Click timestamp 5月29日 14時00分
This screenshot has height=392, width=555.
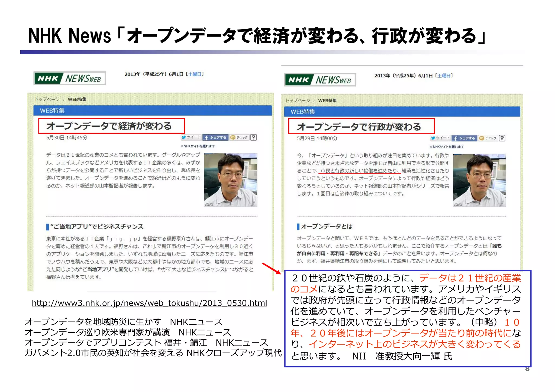[x=317, y=138]
